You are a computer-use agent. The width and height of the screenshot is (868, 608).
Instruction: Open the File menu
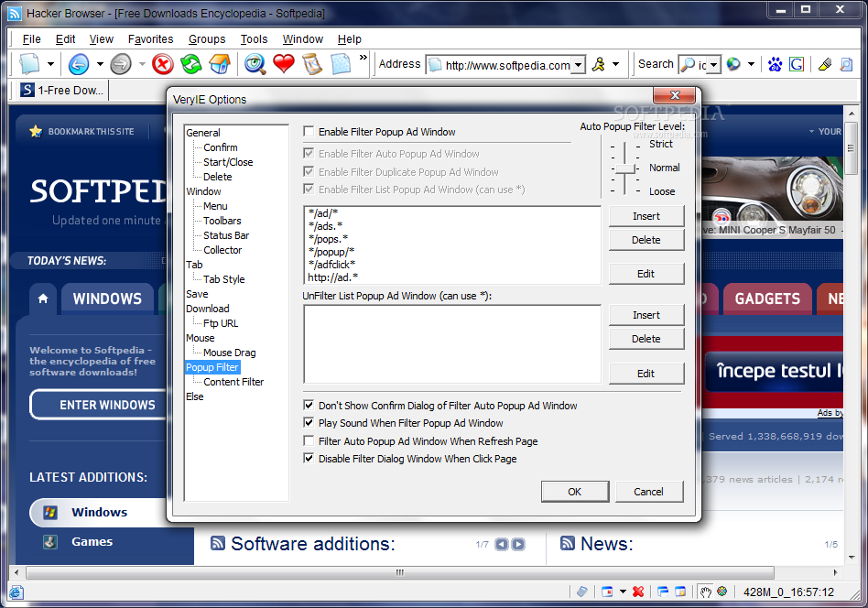pyautogui.click(x=31, y=39)
